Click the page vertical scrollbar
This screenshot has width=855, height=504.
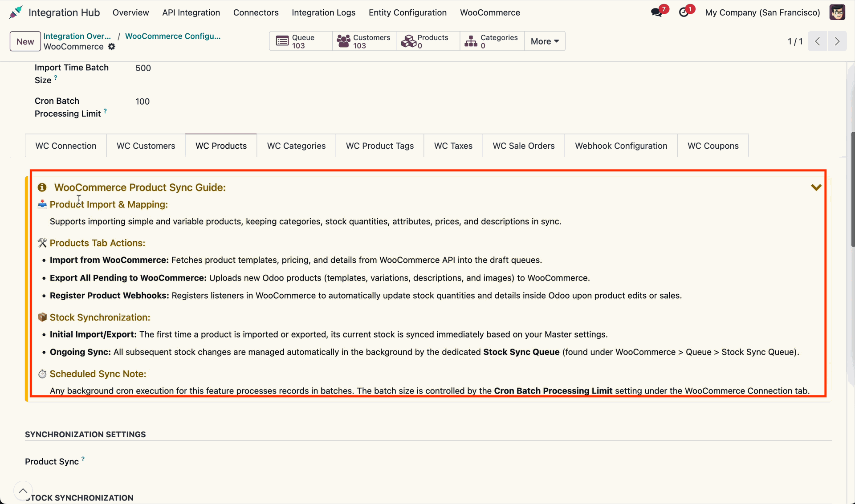pyautogui.click(x=852, y=189)
